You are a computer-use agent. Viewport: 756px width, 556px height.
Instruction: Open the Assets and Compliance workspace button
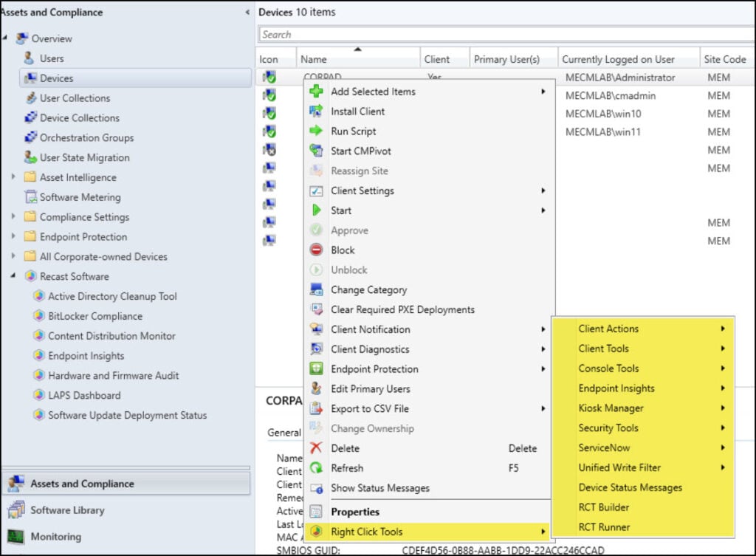(x=126, y=483)
